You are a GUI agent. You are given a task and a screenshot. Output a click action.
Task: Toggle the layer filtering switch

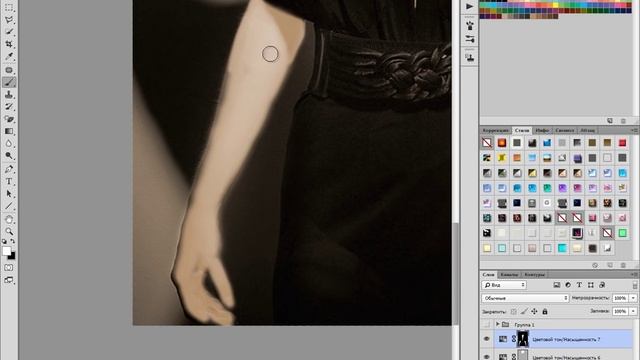point(635,285)
